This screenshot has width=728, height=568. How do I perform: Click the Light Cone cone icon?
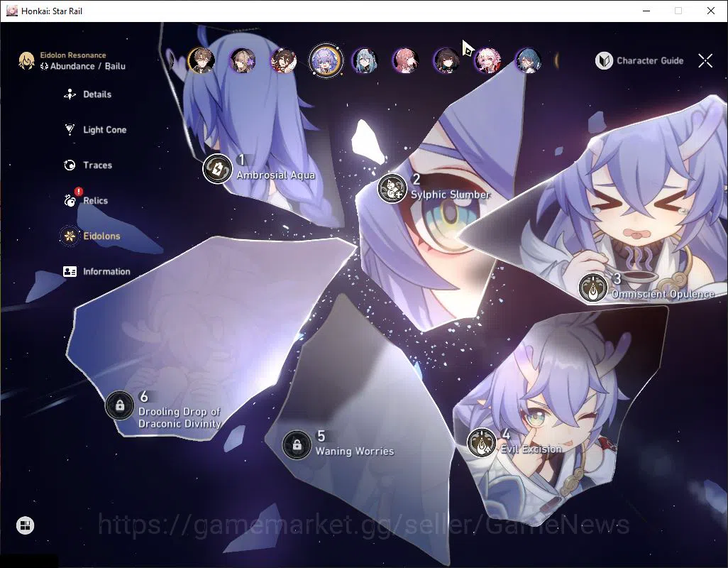click(x=70, y=130)
